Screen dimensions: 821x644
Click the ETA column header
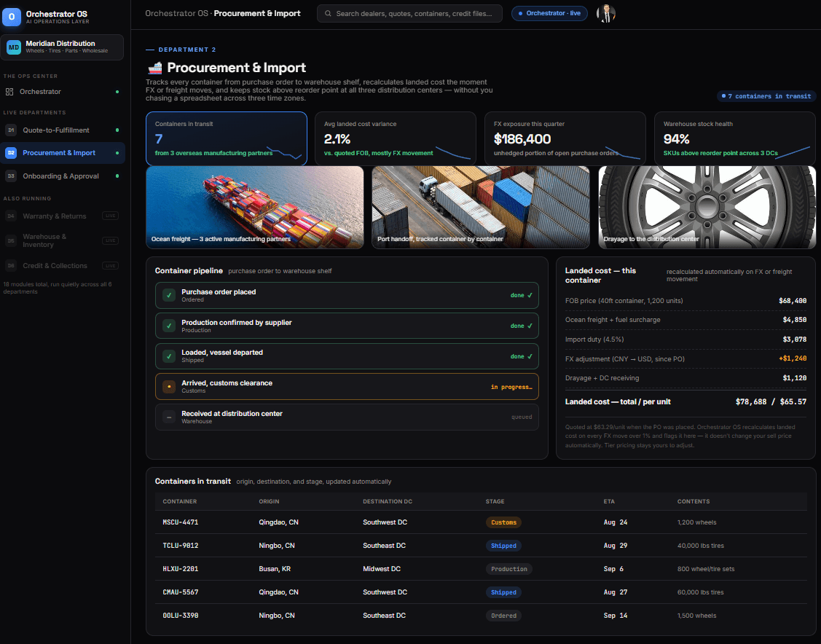coord(609,502)
